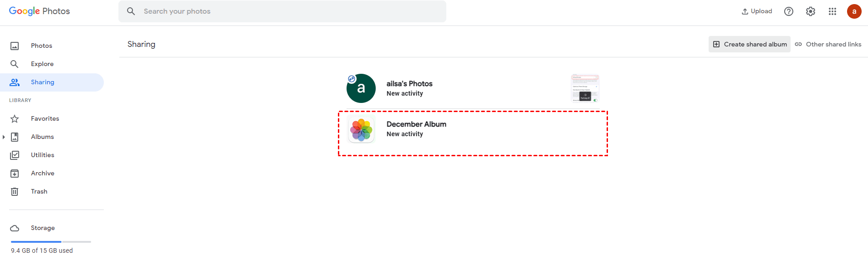Screen dimensions: 868x266
Task: Open Settings gear icon
Action: tap(811, 11)
